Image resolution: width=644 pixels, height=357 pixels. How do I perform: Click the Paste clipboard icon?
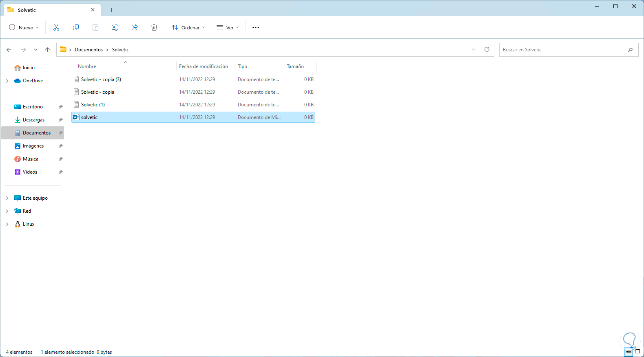[95, 27]
